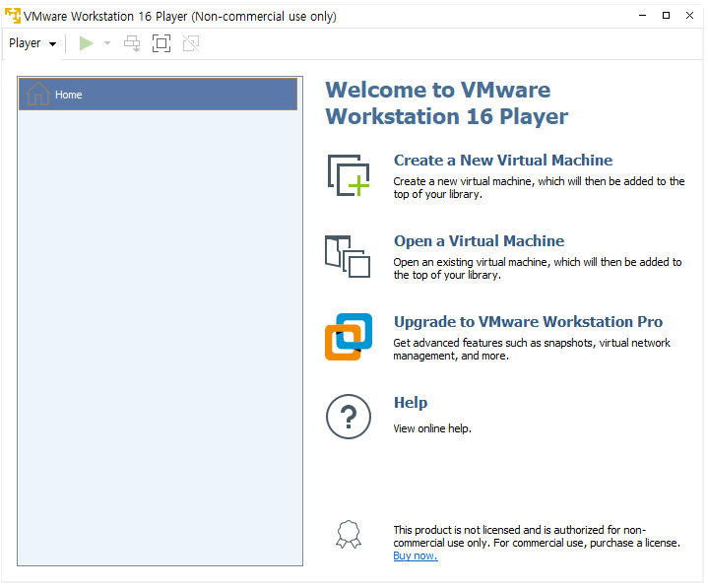The height and width of the screenshot is (588, 708).
Task: Click the Buy now link
Action: click(x=416, y=555)
